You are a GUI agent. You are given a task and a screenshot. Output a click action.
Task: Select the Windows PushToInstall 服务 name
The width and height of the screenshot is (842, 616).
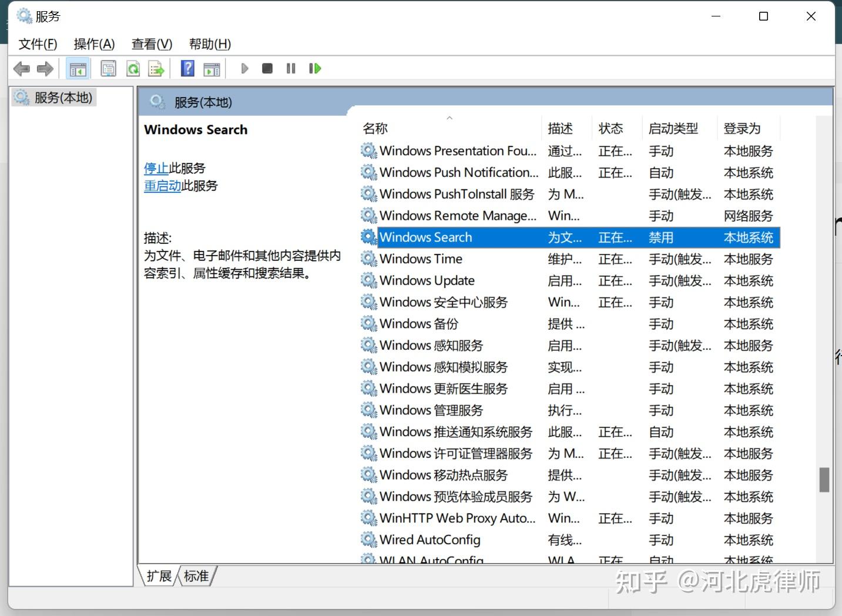click(457, 194)
